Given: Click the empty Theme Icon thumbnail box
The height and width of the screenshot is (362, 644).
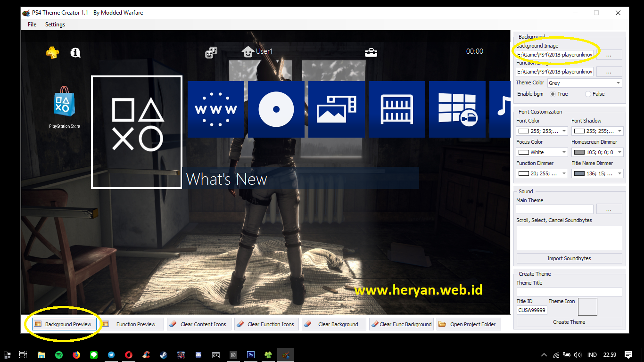Looking at the screenshot, I should point(587,307).
